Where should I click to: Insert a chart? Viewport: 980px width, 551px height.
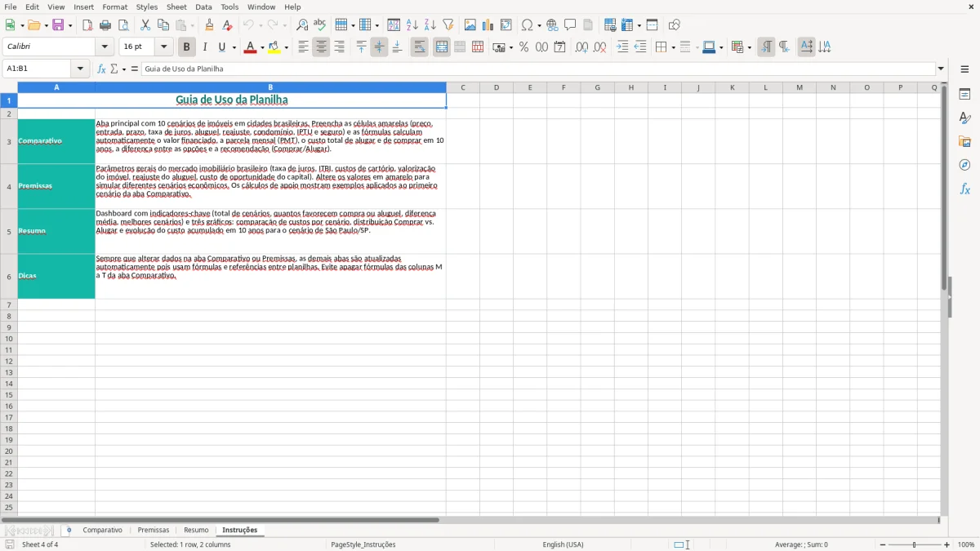point(488,25)
